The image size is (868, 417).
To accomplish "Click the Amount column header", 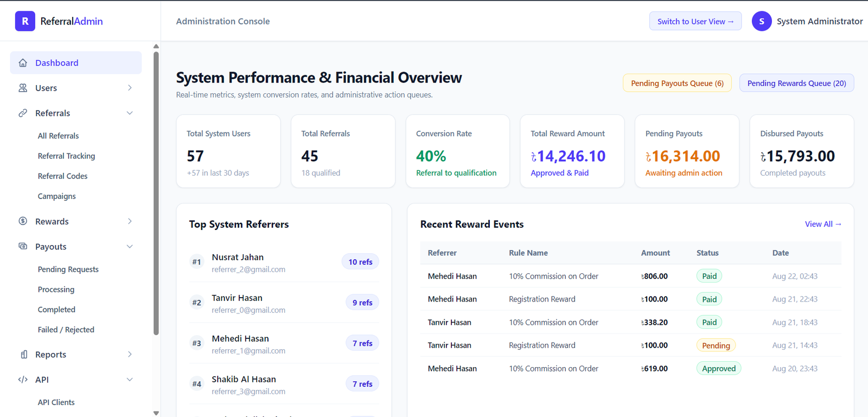I will [655, 253].
